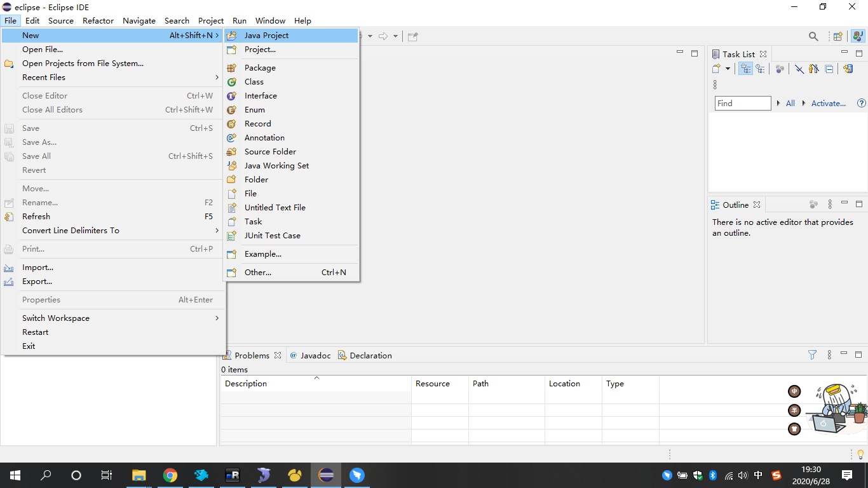Click the JUnit Test Case icon
Image resolution: width=868 pixels, height=488 pixels.
(232, 236)
